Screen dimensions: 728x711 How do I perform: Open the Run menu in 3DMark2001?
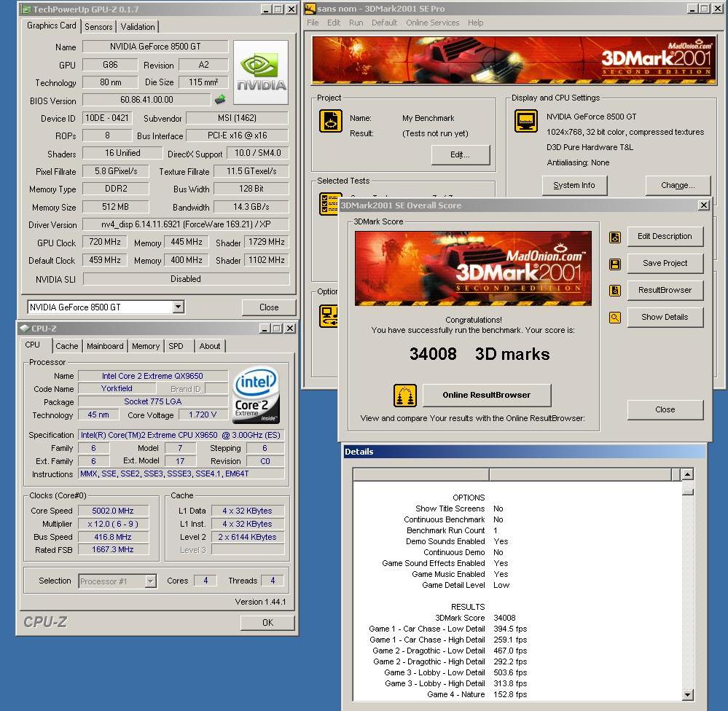tap(356, 23)
